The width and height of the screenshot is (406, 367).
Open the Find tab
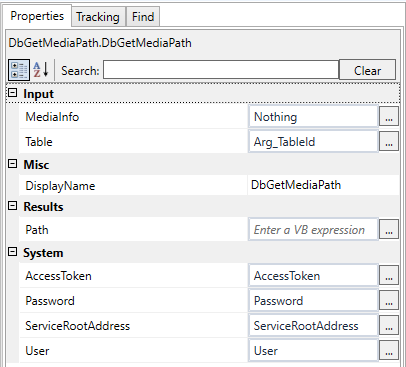click(143, 17)
